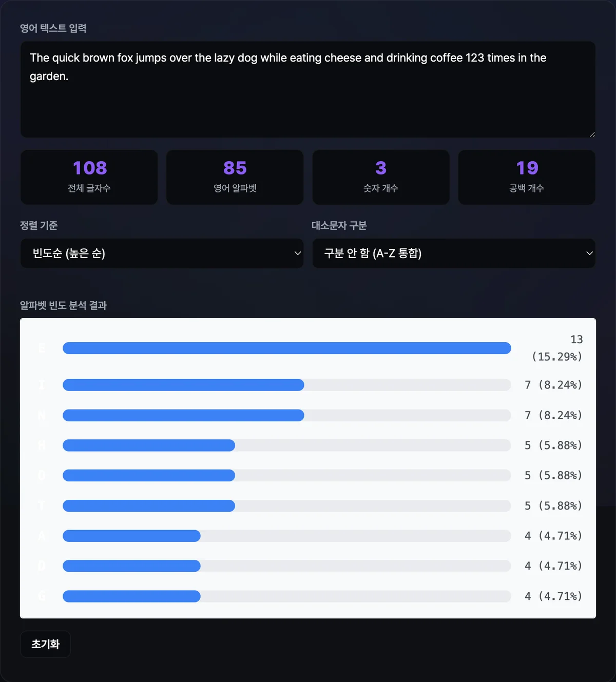Click the chevron arrow on 빈도순 dropdown
616x682 pixels.
click(297, 253)
